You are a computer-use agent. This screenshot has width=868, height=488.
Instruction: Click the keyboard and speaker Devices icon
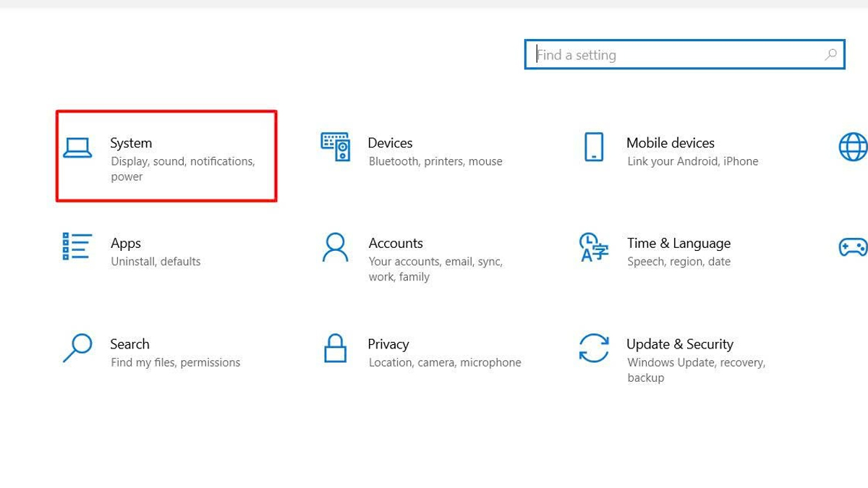click(x=336, y=147)
